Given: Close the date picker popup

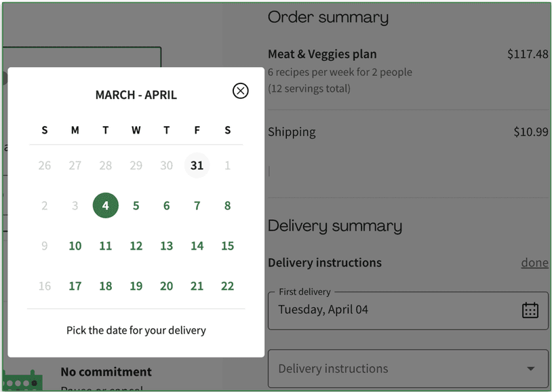Looking at the screenshot, I should coord(240,90).
